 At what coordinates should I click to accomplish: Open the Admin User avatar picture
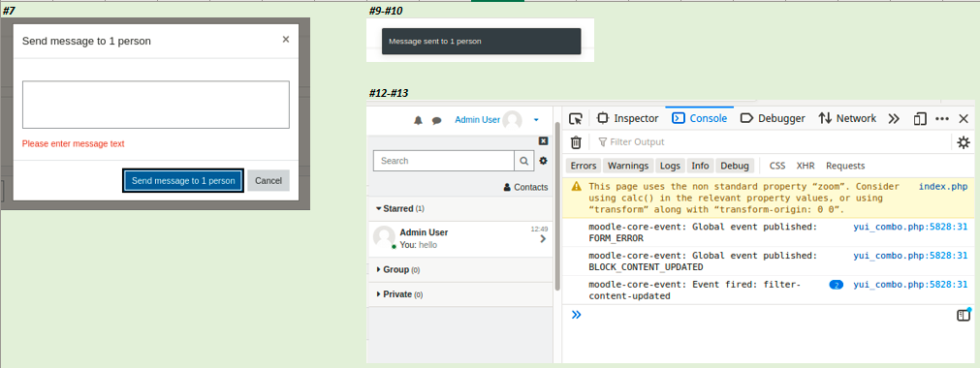(513, 120)
